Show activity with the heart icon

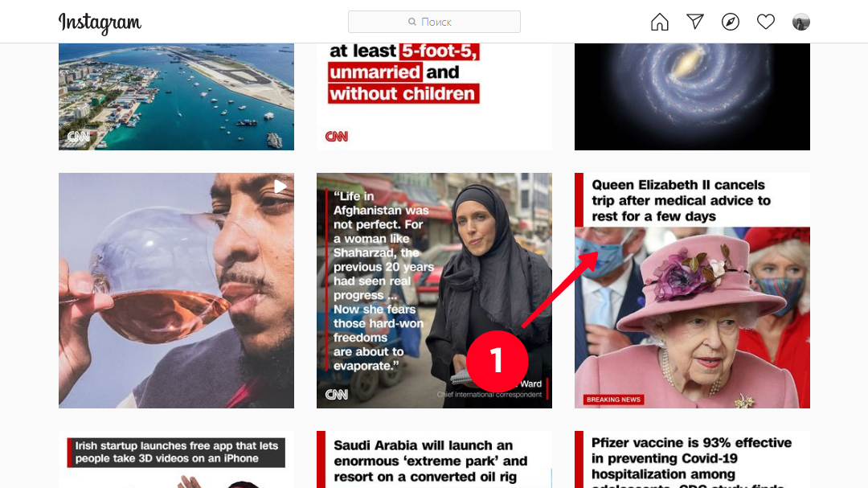coord(766,22)
